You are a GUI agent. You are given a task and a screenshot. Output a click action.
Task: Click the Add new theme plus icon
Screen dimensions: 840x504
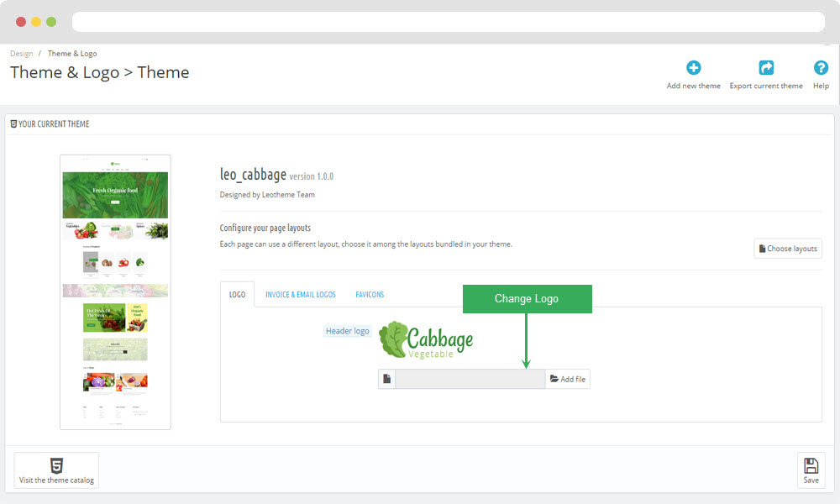coord(693,68)
